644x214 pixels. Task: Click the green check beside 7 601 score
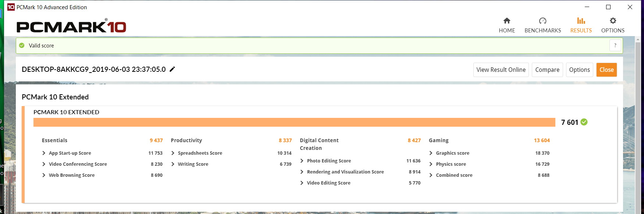coord(584,122)
